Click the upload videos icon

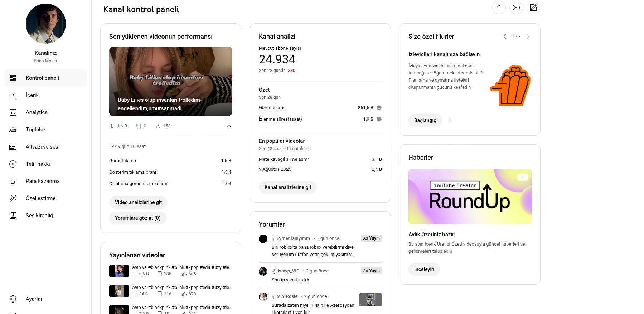[x=499, y=8]
